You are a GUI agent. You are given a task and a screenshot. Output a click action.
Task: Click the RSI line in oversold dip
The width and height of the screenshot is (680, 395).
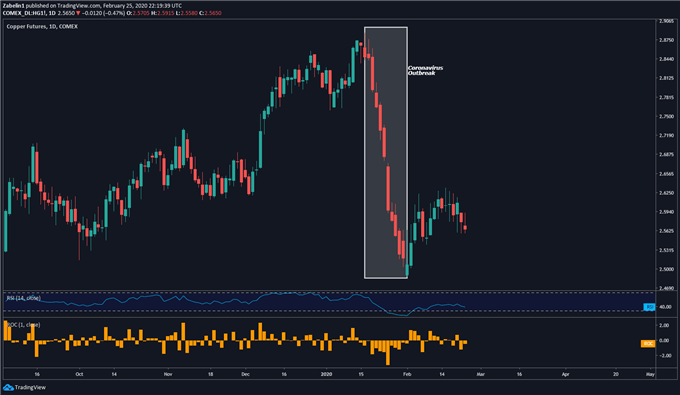coord(399,315)
